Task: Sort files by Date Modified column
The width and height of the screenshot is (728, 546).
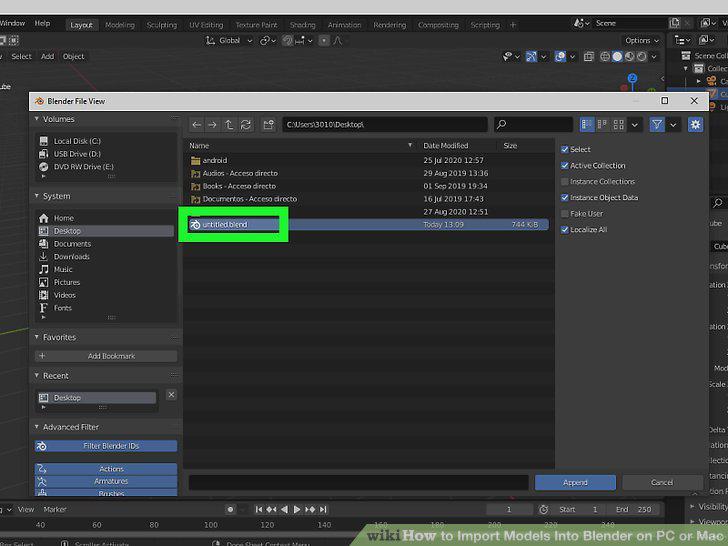Action: pos(446,146)
